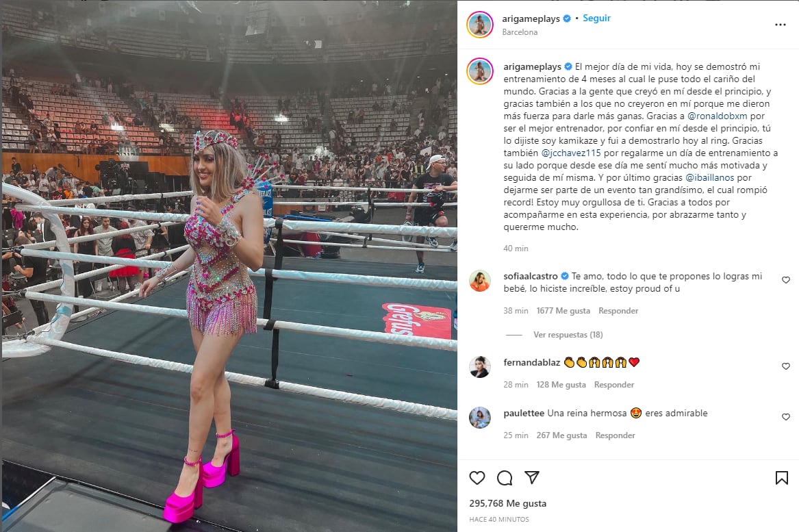Open the comment speech bubble icon

[x=505, y=477]
